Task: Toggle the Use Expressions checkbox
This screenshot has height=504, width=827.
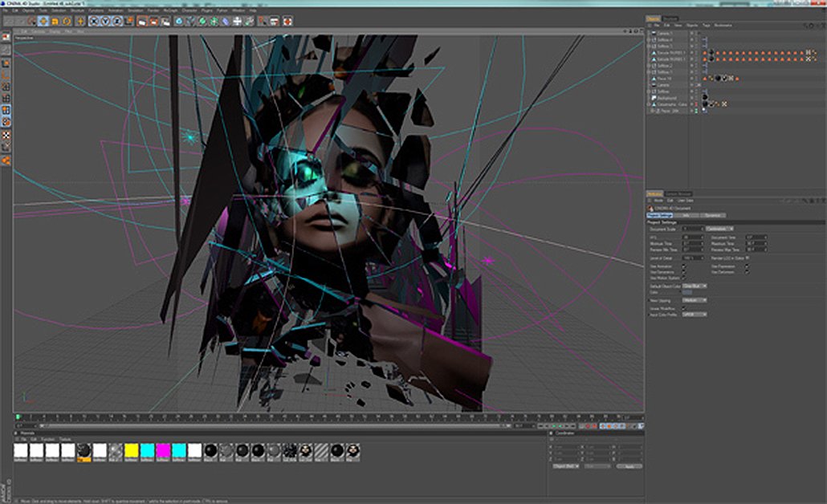Action: click(746, 266)
